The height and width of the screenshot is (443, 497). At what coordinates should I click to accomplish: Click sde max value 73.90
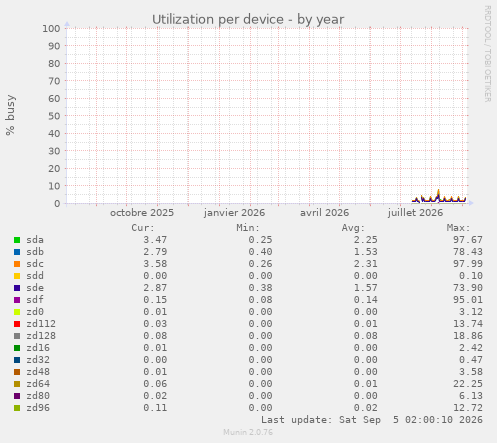point(468,288)
